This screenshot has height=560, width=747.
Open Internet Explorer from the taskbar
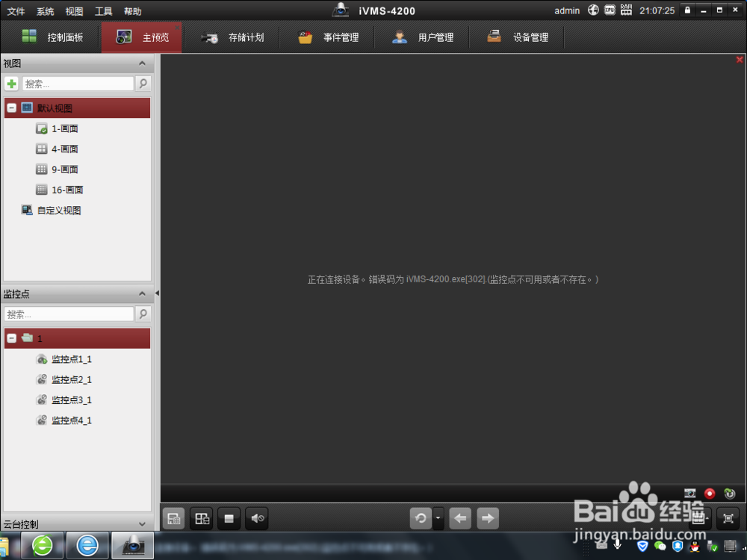pyautogui.click(x=87, y=545)
